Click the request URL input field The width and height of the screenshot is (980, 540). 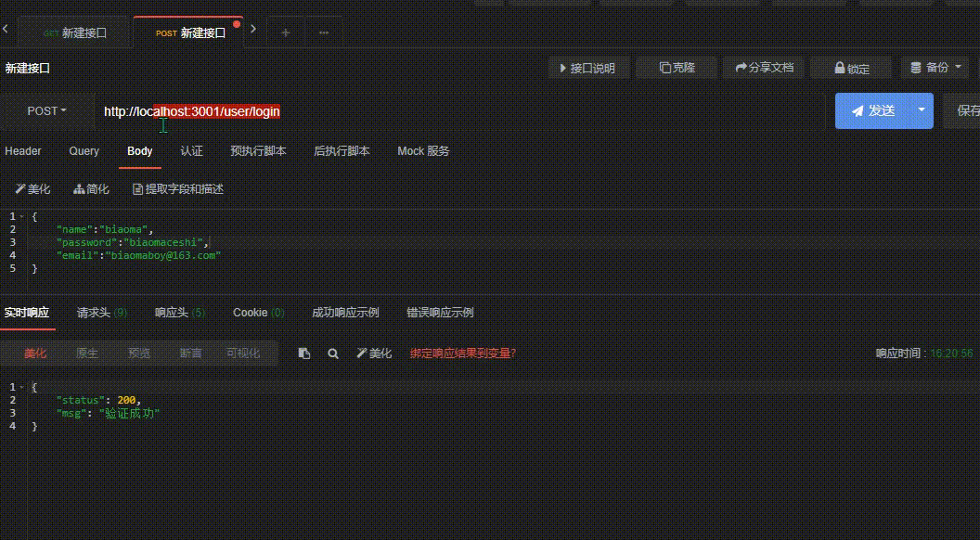(462, 111)
